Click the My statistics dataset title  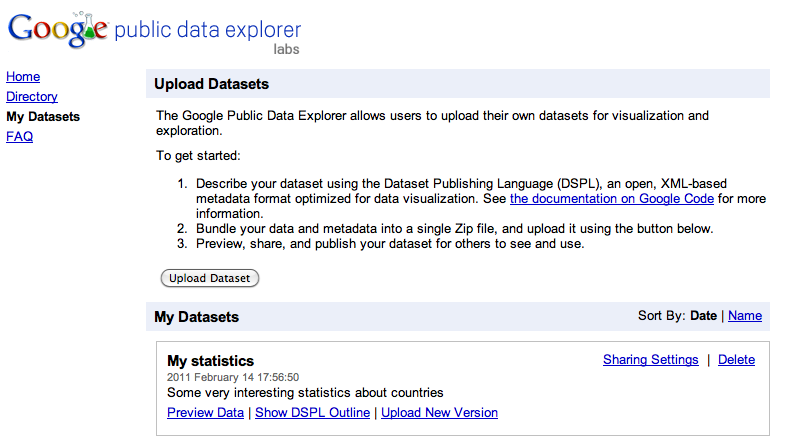210,361
